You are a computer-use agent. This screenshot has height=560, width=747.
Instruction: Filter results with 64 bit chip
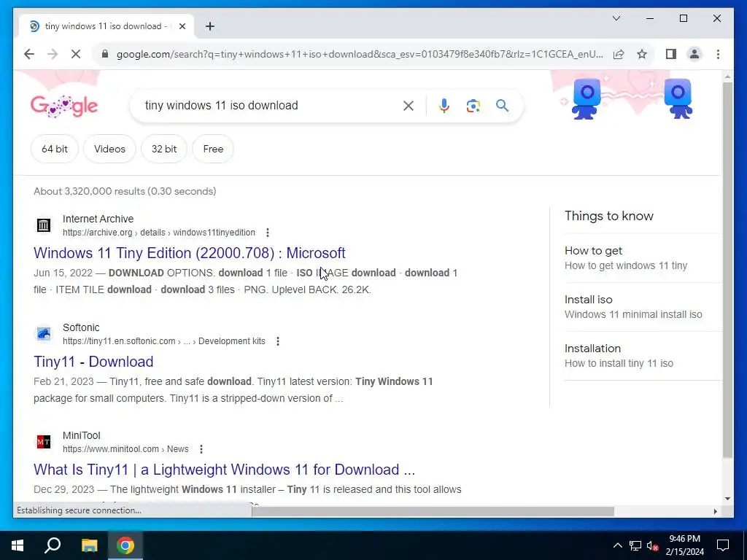54,149
